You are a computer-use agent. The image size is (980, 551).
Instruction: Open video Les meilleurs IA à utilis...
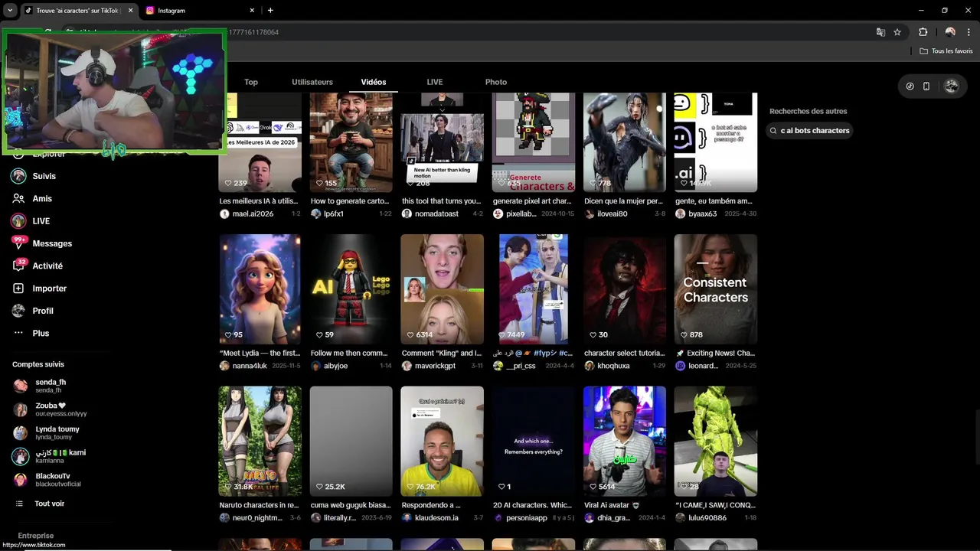tap(259, 201)
